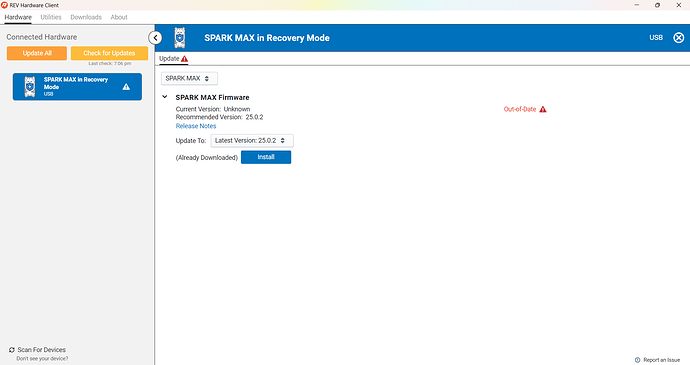Collapse sidebar with the back chevron circle
This screenshot has height=365, width=690.
(x=155, y=38)
